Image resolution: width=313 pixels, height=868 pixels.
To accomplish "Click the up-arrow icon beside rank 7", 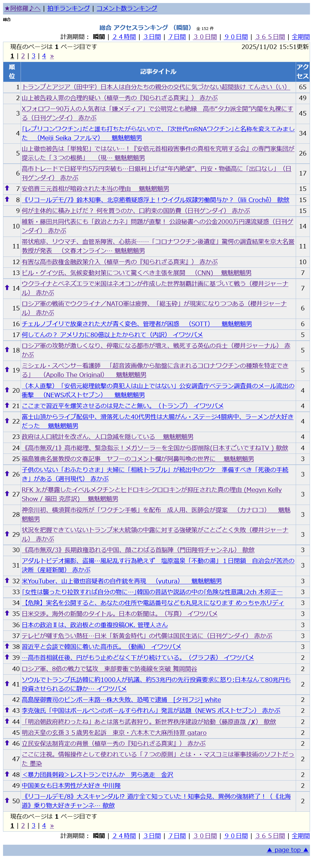I will coord(7,188).
